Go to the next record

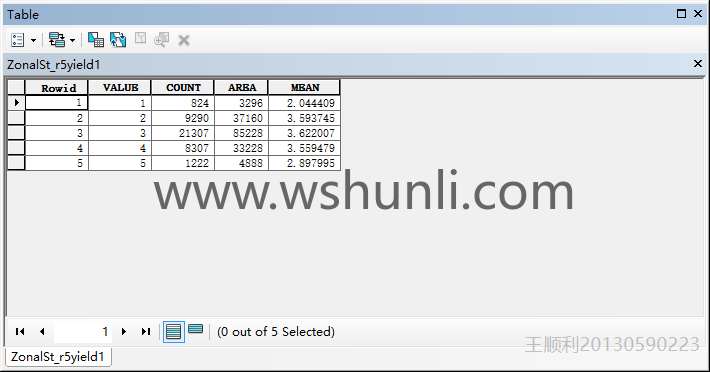pos(124,332)
